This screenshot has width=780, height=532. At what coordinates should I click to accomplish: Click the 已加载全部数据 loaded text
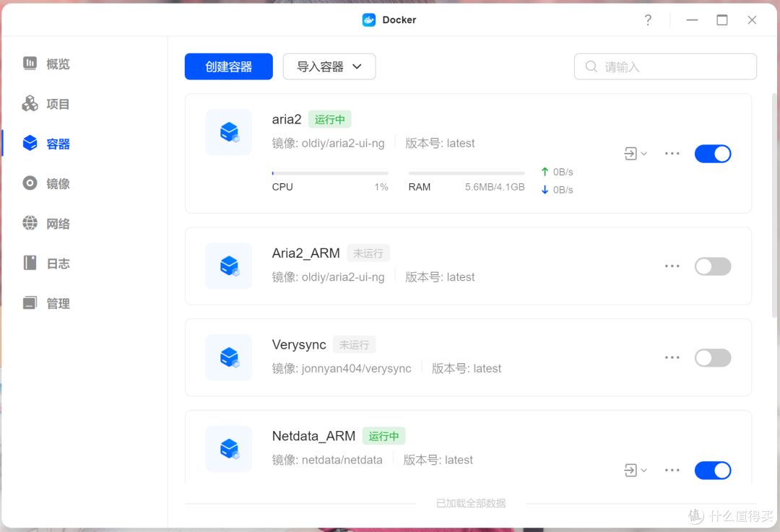click(x=470, y=503)
